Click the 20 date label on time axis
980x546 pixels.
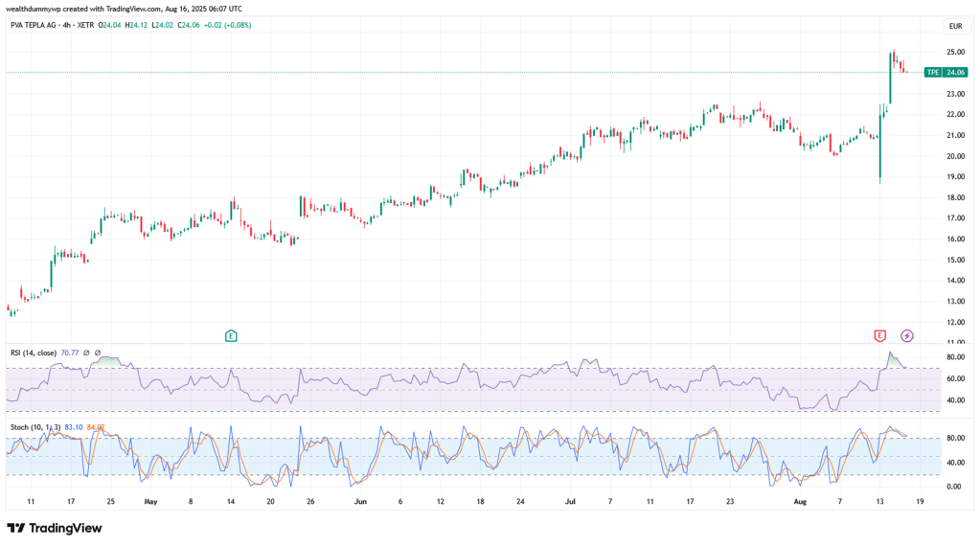click(270, 501)
